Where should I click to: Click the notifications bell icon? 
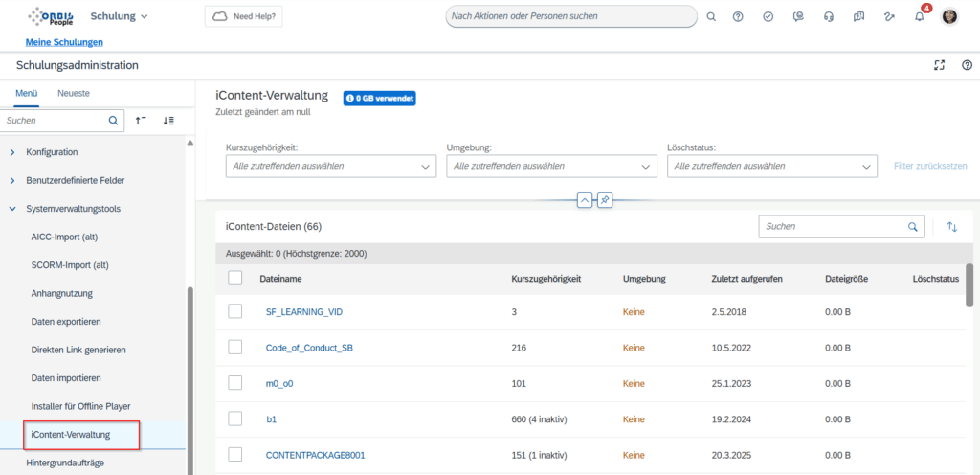pos(920,17)
